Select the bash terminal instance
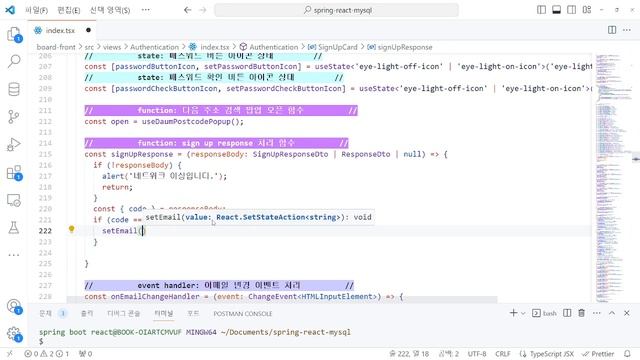This screenshot has width=640, height=360. 544,313
